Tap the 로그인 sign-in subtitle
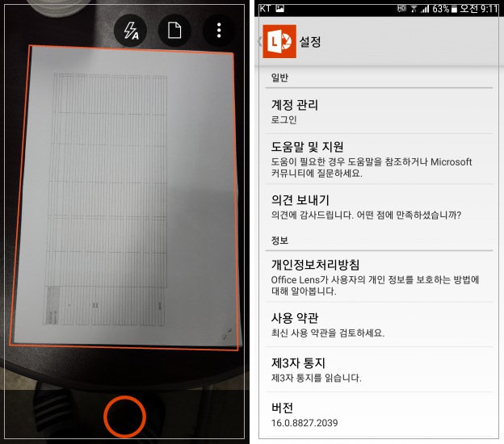The width and height of the screenshot is (504, 444). pyautogui.click(x=283, y=119)
